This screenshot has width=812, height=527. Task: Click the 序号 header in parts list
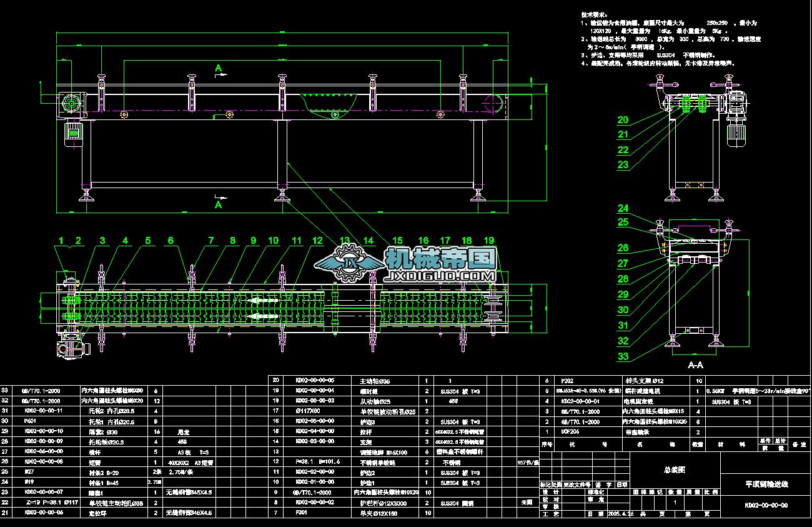coord(547,444)
